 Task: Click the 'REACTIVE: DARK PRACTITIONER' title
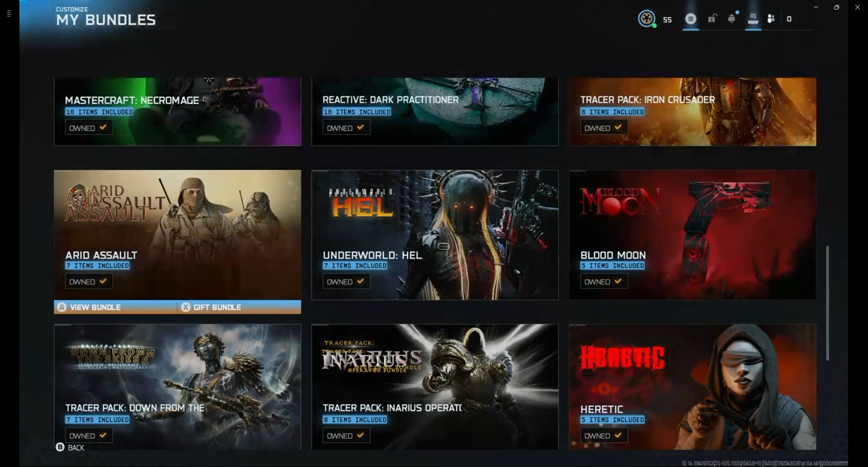[391, 100]
